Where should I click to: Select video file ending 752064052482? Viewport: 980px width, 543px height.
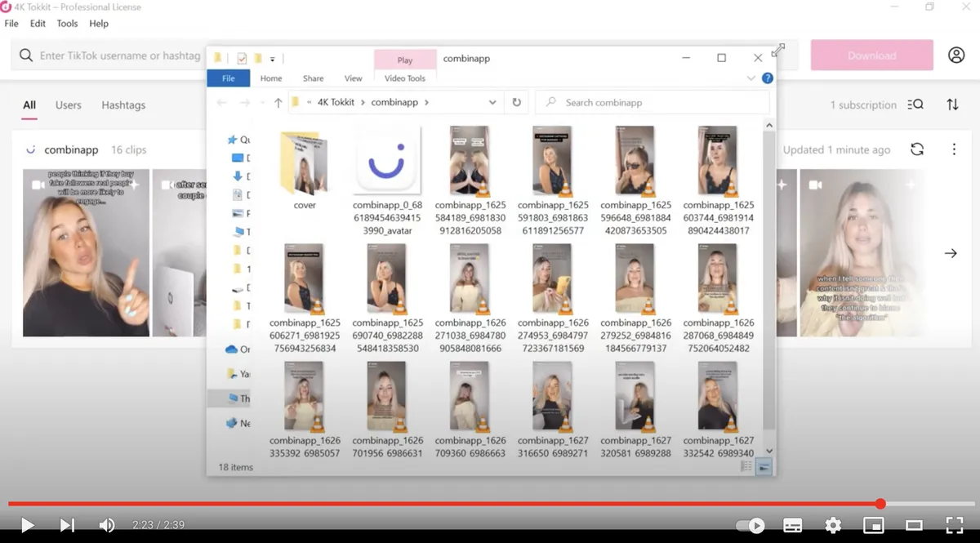(719, 298)
